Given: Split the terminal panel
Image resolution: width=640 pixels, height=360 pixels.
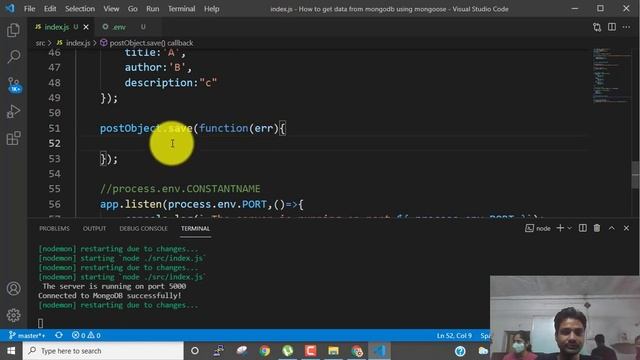Looking at the screenshot, I should tap(582, 228).
